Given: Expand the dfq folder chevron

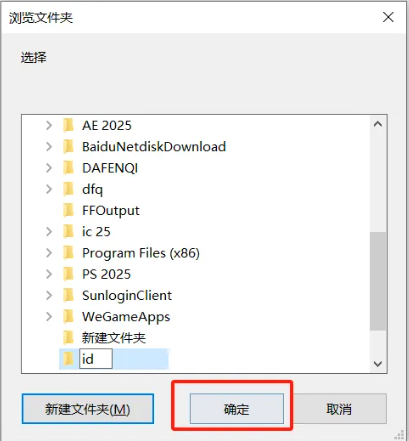Looking at the screenshot, I should coord(49,189).
